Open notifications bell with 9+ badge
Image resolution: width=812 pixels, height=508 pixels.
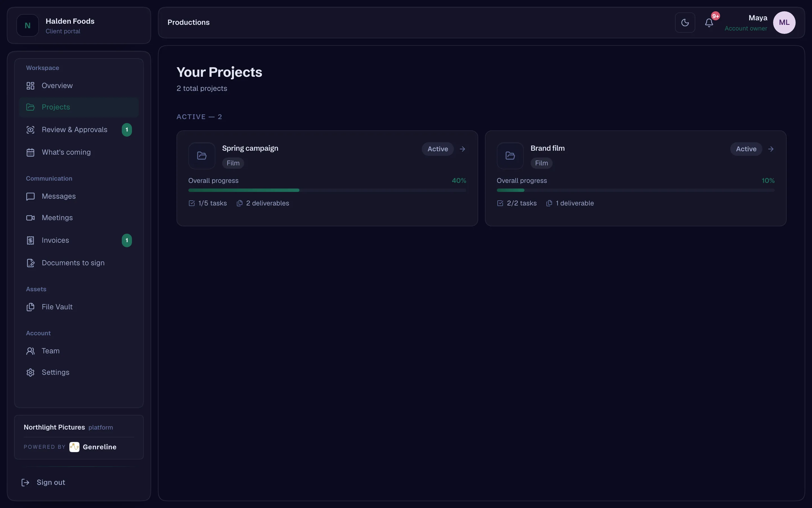[709, 23]
